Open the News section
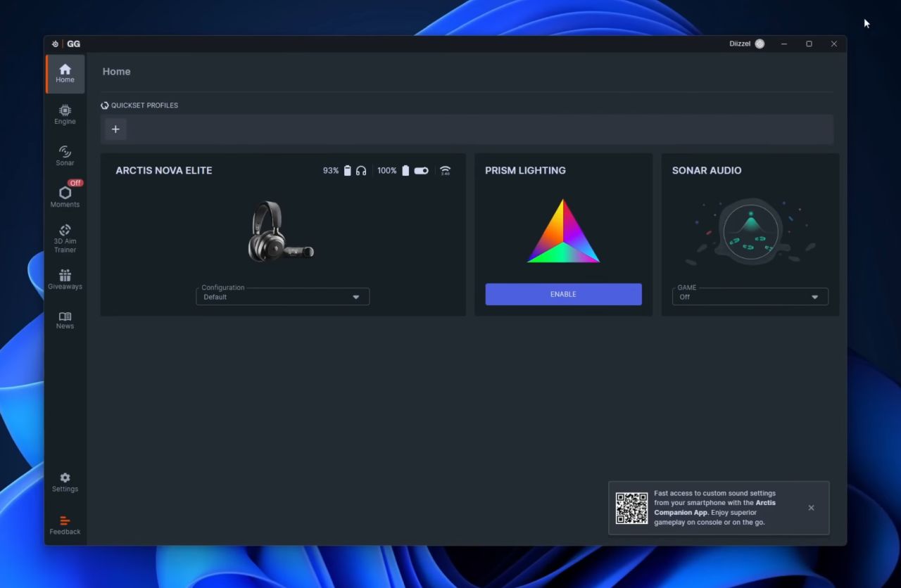Screen dimensions: 901x588 click(x=65, y=320)
